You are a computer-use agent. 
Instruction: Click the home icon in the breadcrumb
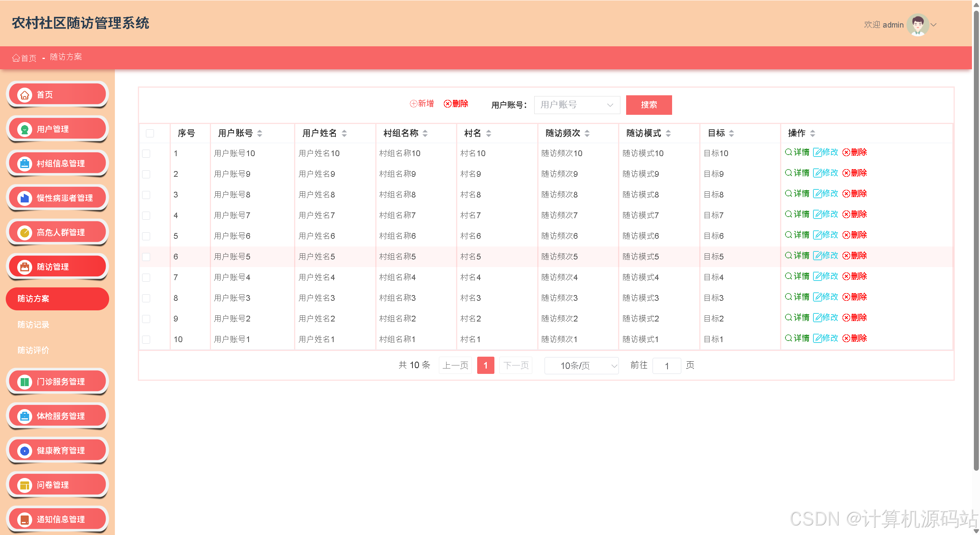pyautogui.click(x=16, y=58)
